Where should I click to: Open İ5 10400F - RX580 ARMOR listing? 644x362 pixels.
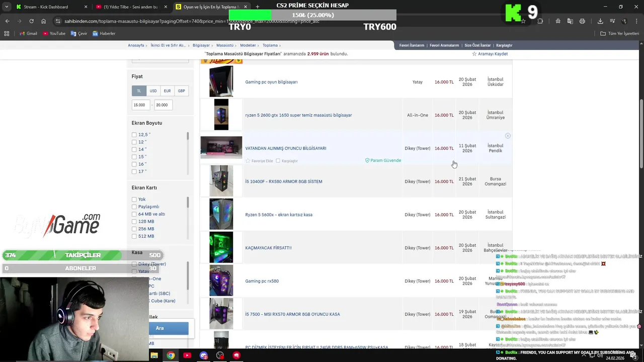(x=284, y=182)
